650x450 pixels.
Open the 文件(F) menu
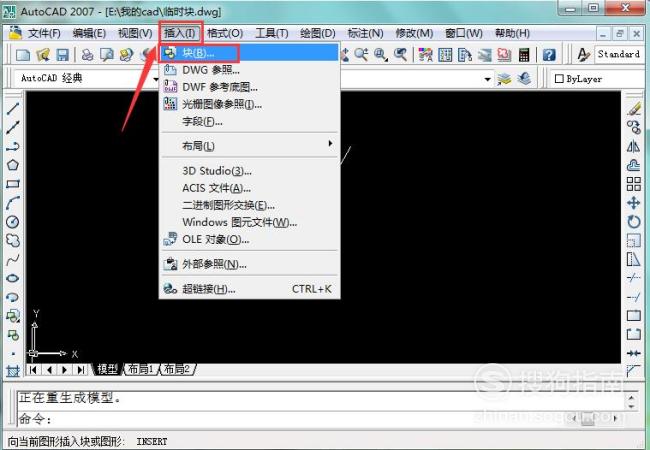tap(44, 33)
